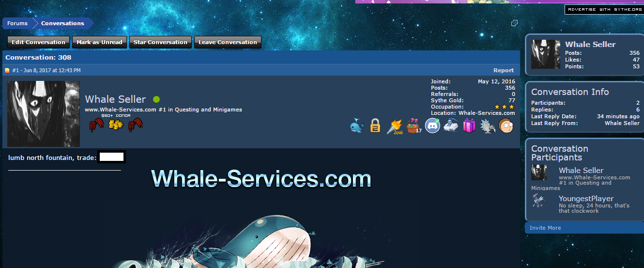
Task: Click 'lumb north fountain, trade:' message text
Action: pos(52,158)
